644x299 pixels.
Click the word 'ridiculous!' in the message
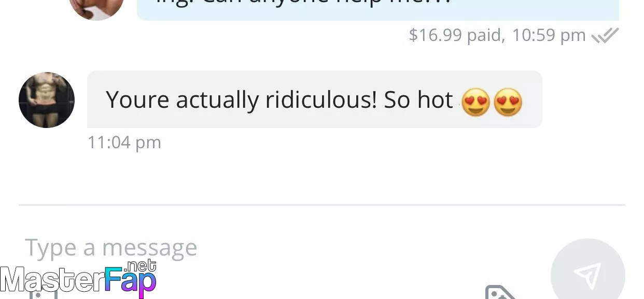[x=321, y=99]
